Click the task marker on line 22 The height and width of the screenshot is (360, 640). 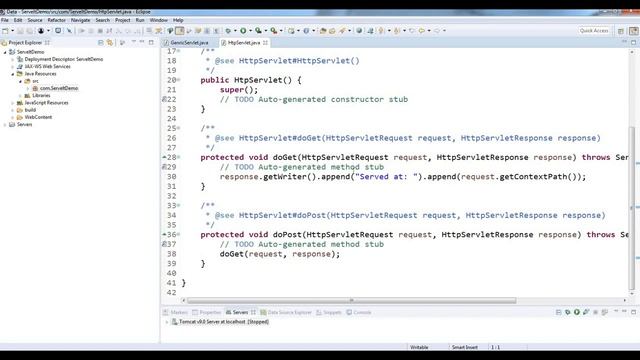click(x=164, y=99)
